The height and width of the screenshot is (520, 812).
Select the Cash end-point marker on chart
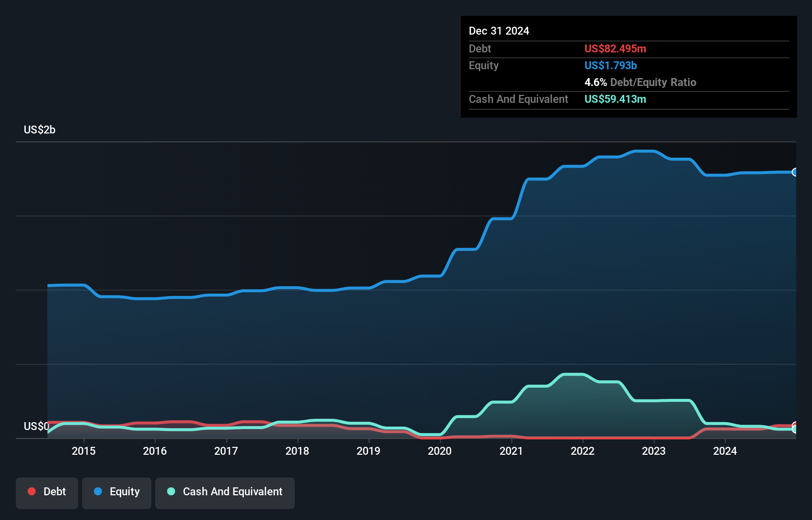(795, 429)
